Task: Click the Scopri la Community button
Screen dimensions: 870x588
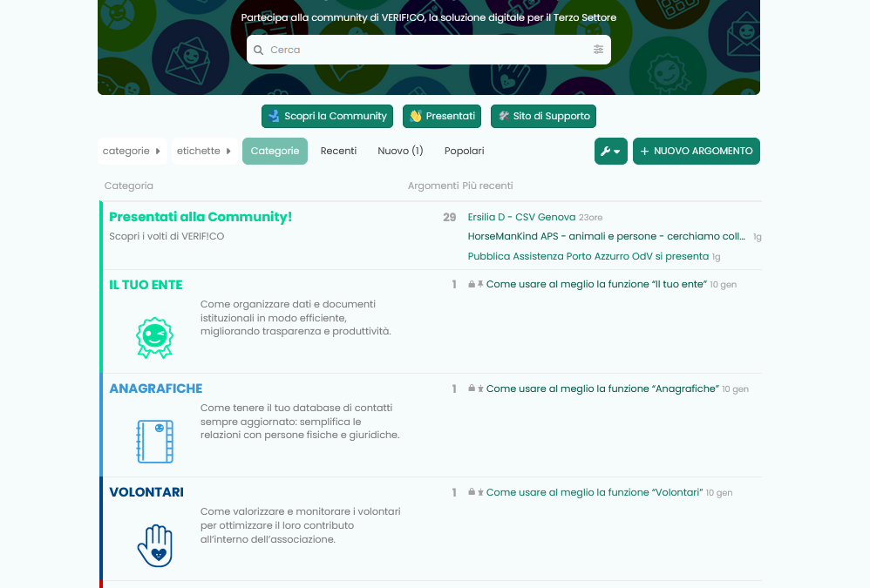Action: click(x=328, y=117)
